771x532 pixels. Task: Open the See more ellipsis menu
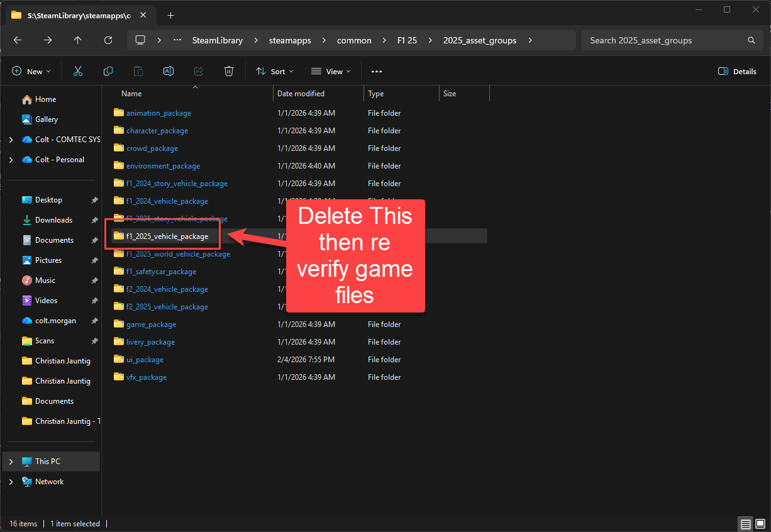click(x=377, y=71)
